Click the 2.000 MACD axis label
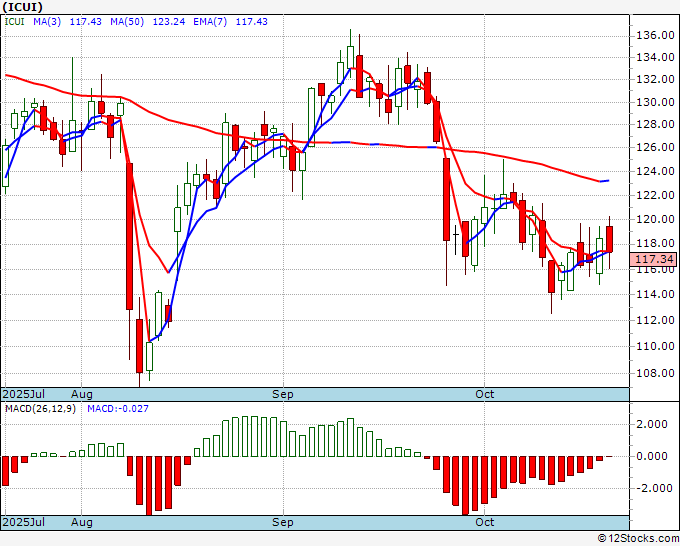 click(651, 424)
